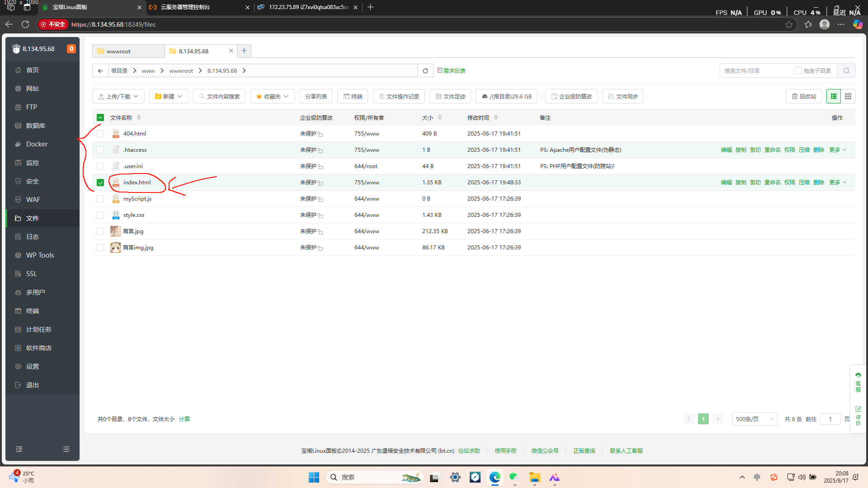Select the .user.ini checkbox
The image size is (868, 488).
[100, 166]
